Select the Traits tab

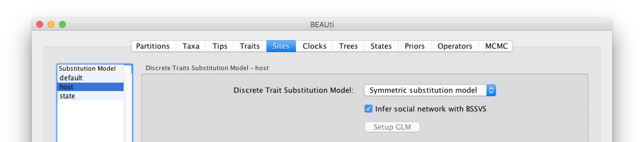pyautogui.click(x=250, y=46)
